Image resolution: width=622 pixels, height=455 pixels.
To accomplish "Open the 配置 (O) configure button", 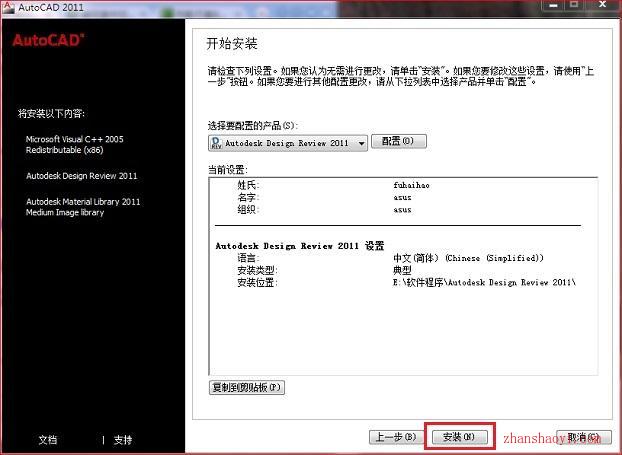I will click(x=399, y=141).
